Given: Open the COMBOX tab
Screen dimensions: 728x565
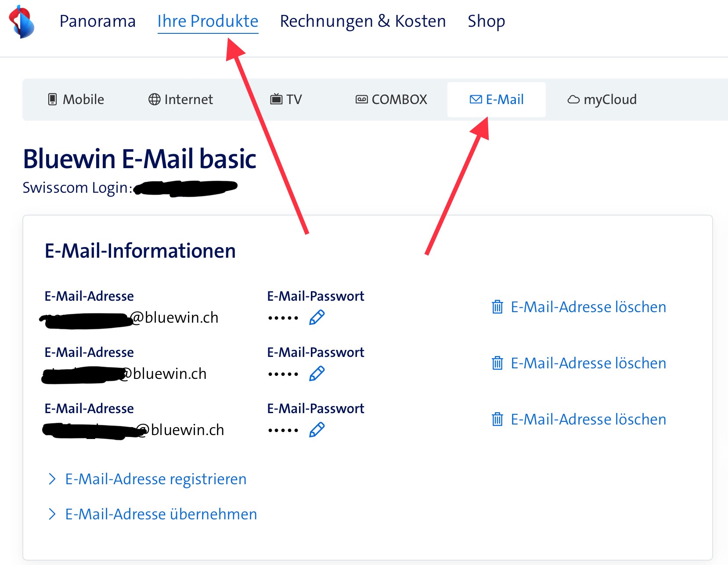Looking at the screenshot, I should pos(391,100).
